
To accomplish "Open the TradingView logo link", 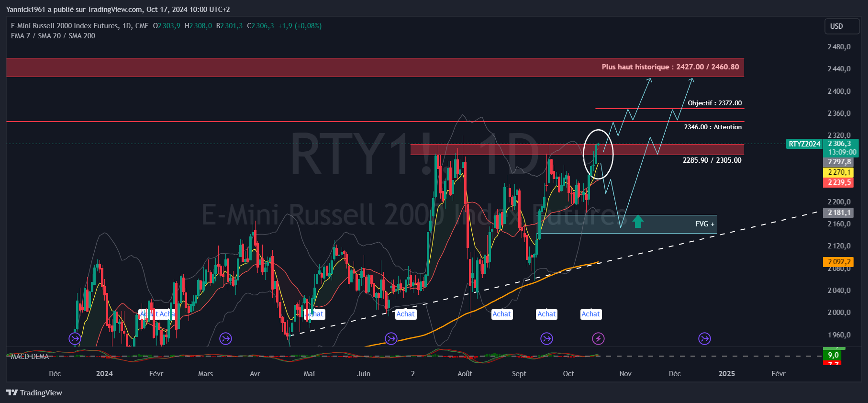I will [x=34, y=392].
